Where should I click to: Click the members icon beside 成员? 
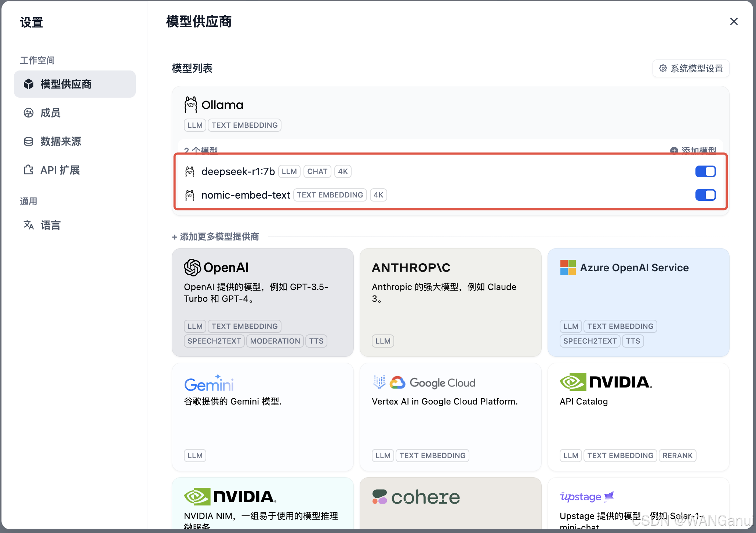[29, 113]
